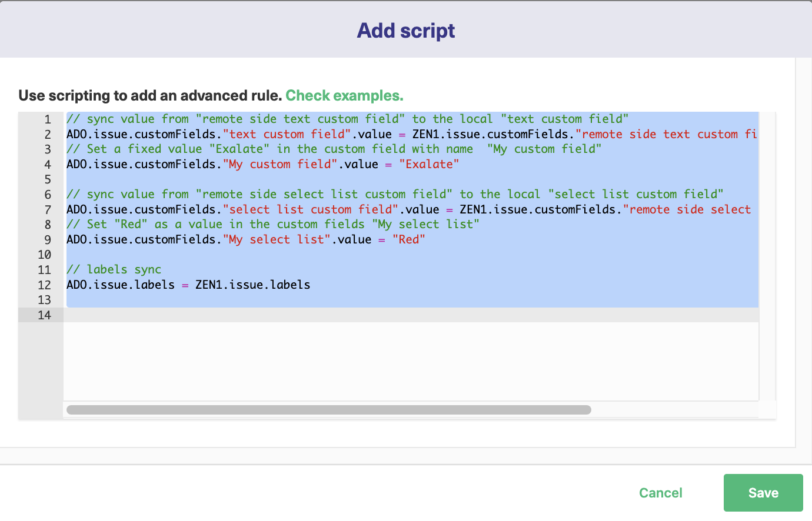This screenshot has height=521, width=812.
Task: Click the comment starting '// Set "Red" as a value'
Action: (273, 224)
